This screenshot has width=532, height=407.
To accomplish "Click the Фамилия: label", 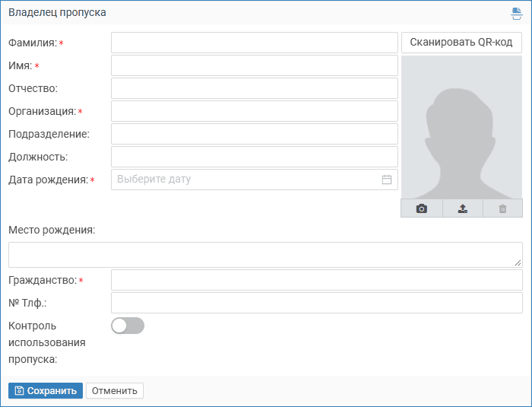I will pos(33,43).
